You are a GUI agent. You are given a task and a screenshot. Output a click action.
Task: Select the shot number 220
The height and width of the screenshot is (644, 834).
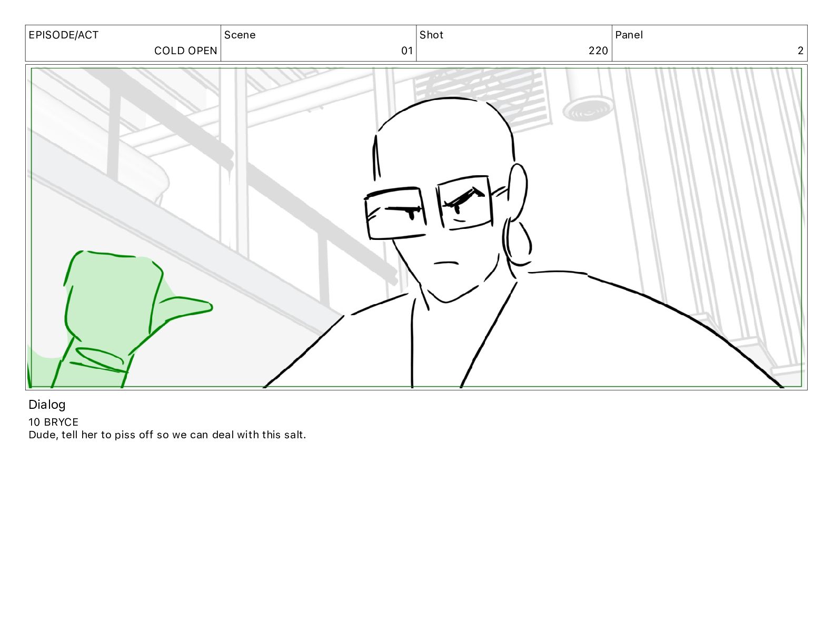[598, 51]
